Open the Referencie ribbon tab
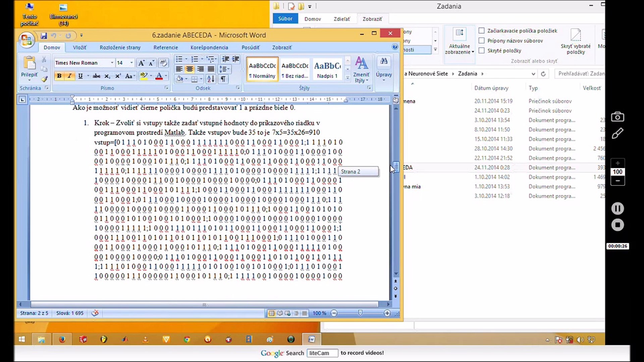The image size is (644, 362). pyautogui.click(x=166, y=48)
